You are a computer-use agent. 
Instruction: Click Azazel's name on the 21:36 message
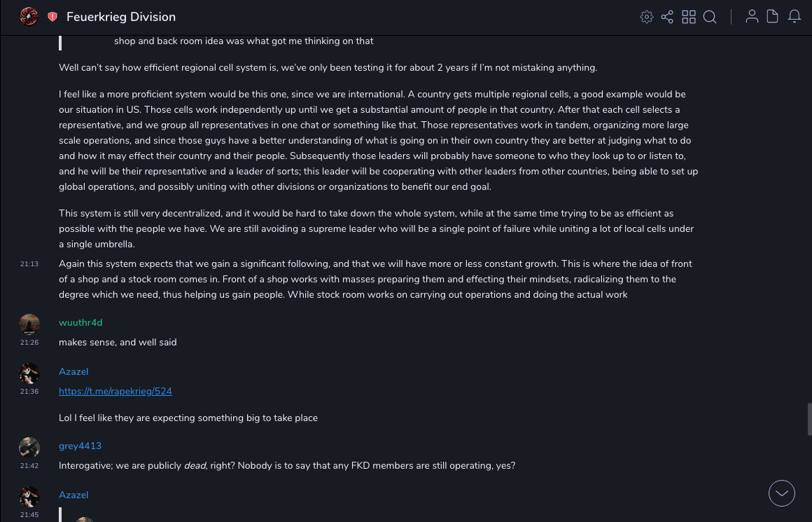[x=73, y=371]
